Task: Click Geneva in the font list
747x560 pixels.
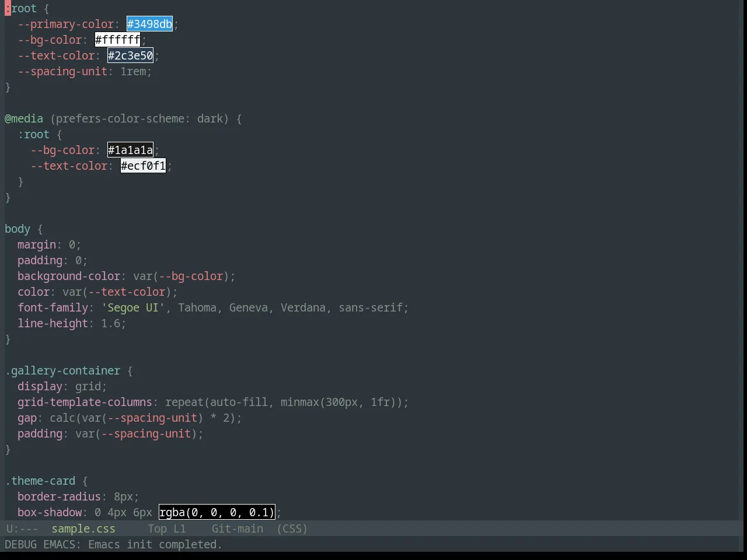Action: click(x=249, y=307)
